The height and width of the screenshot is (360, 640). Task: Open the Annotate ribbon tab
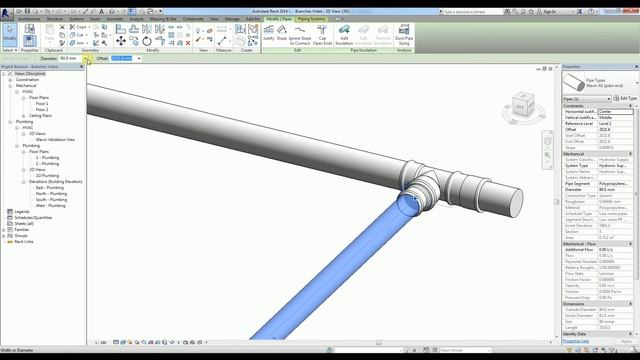click(x=115, y=19)
